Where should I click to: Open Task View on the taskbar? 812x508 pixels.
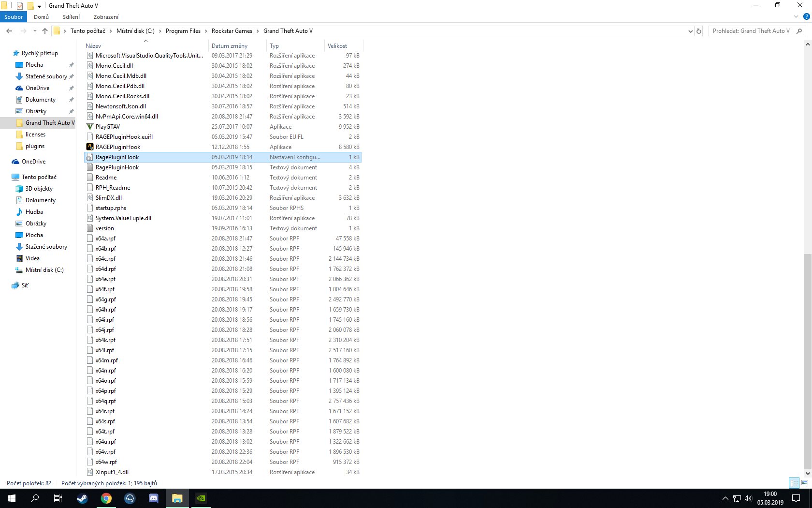point(58,498)
